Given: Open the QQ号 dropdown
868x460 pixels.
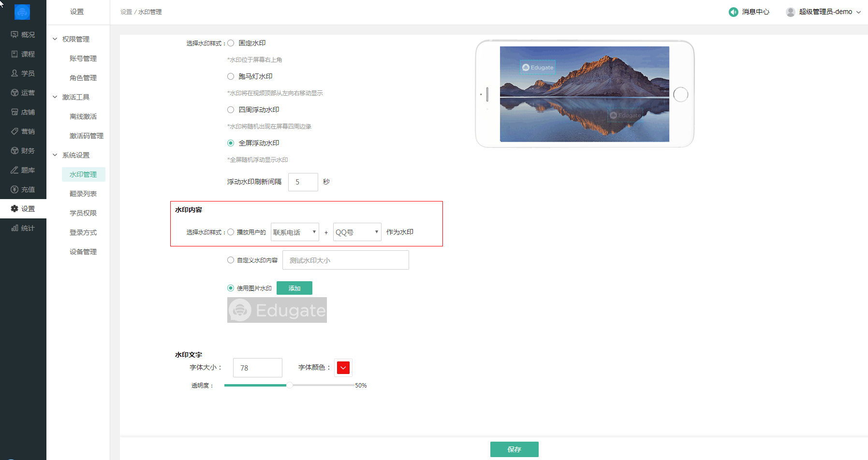Looking at the screenshot, I should pos(357,232).
